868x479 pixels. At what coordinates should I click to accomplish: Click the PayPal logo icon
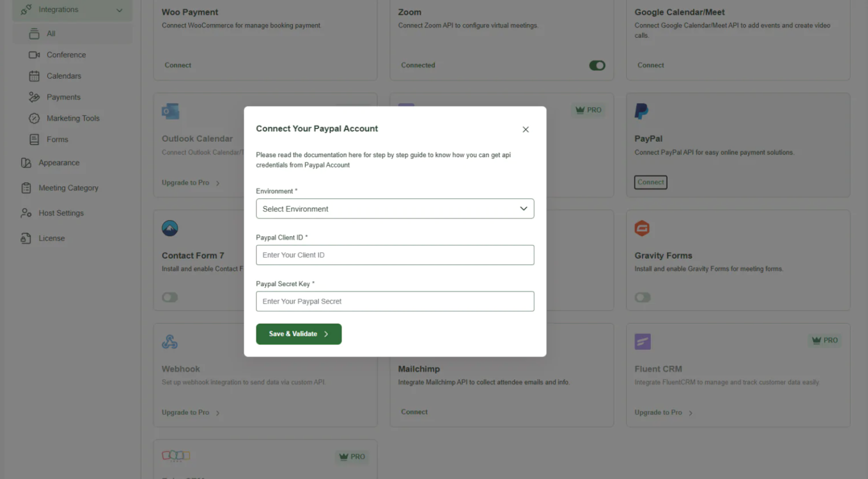tap(642, 112)
